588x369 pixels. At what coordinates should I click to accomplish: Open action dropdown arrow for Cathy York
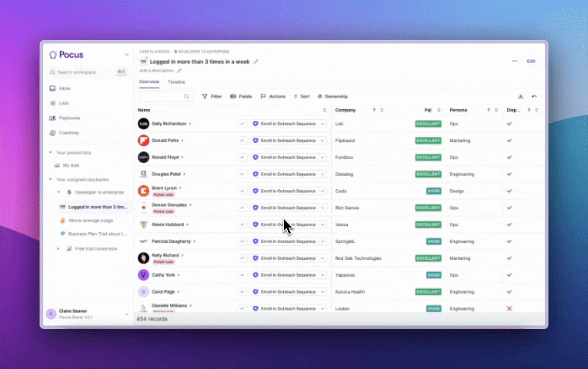[323, 275]
